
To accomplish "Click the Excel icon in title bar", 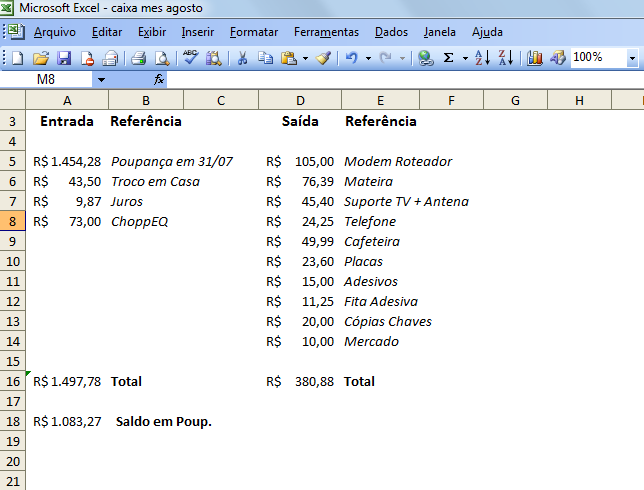I will (7, 7).
